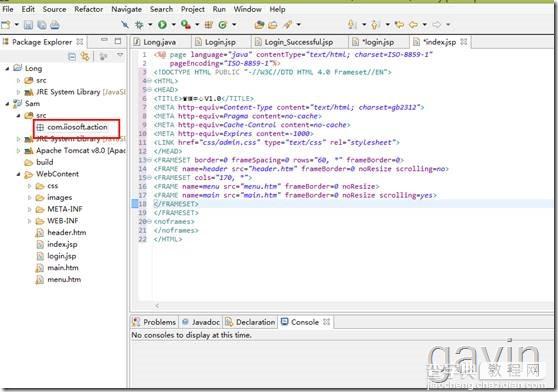Screen dimensions: 558x392
Task: Collapse the WebContent folder node
Action: 19,174
